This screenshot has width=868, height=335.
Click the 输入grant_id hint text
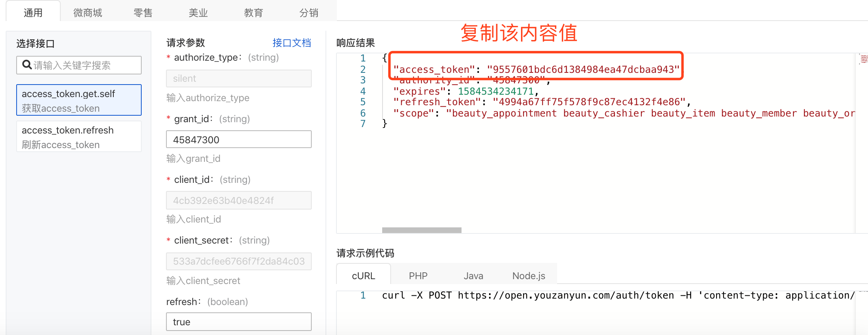pos(194,159)
